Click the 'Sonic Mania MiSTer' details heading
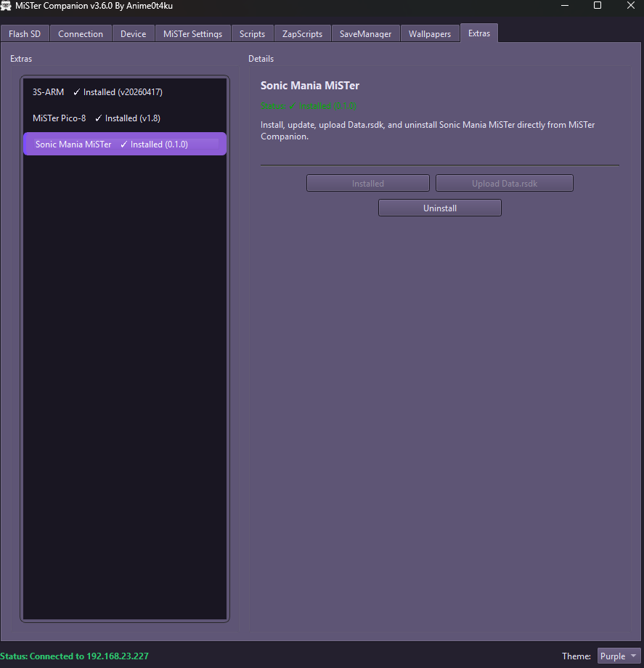644x668 pixels. tap(310, 86)
